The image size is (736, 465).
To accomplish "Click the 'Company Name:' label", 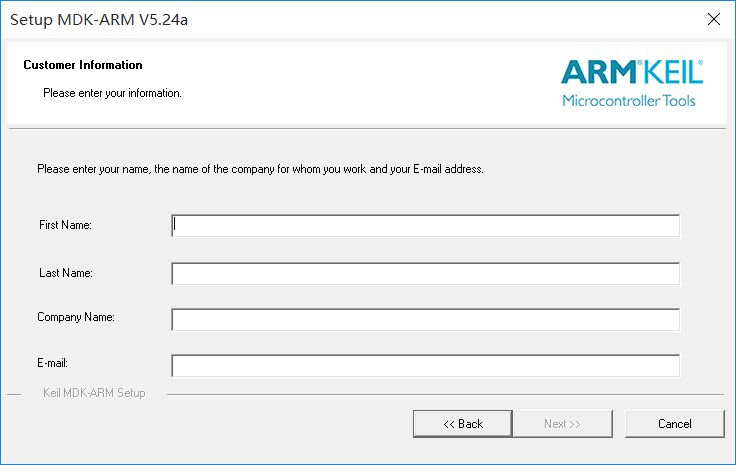I will coord(76,317).
